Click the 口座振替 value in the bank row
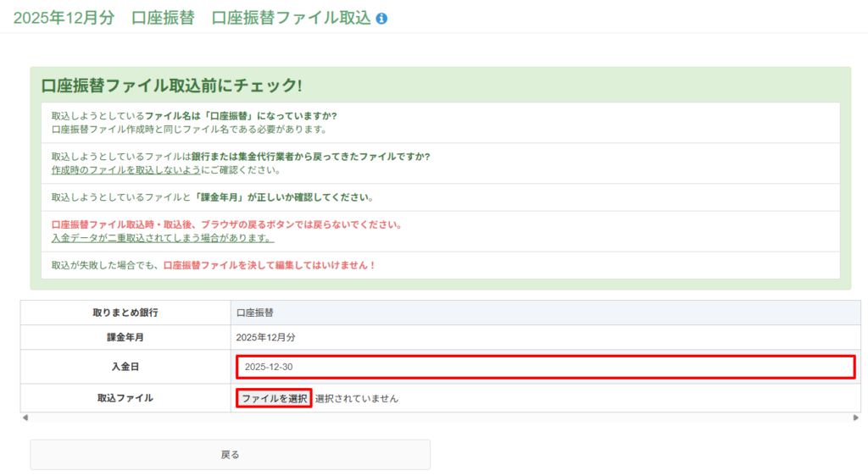Image resolution: width=868 pixels, height=476 pixels. pyautogui.click(x=260, y=313)
